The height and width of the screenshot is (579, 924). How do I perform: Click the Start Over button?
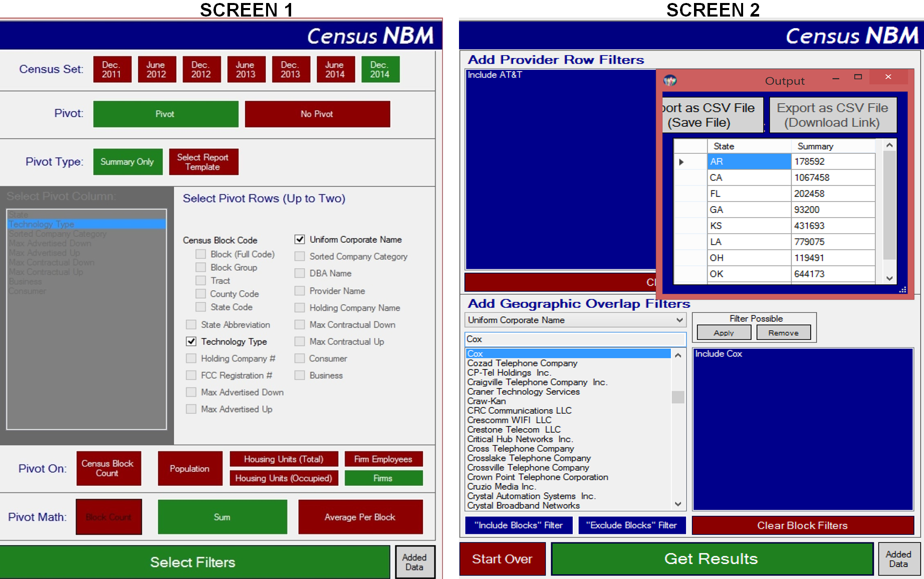pos(502,558)
